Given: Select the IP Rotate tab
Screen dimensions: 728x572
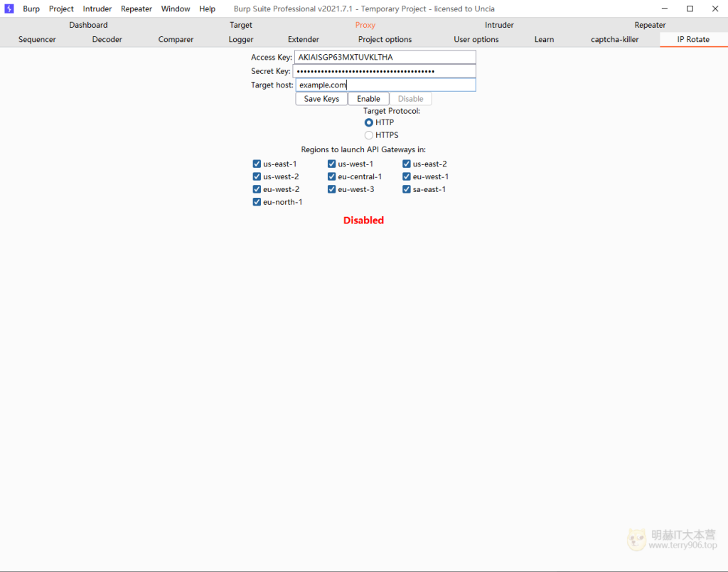Looking at the screenshot, I should point(693,40).
